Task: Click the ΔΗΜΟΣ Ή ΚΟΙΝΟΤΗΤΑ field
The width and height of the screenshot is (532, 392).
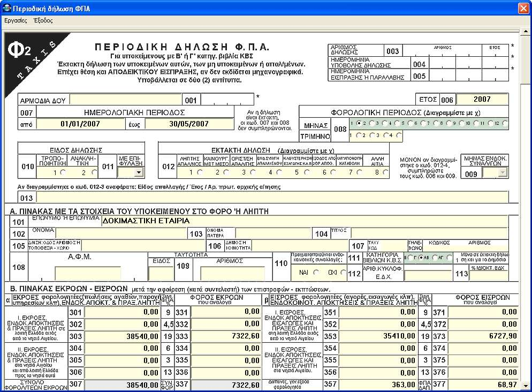Action: 300,245
